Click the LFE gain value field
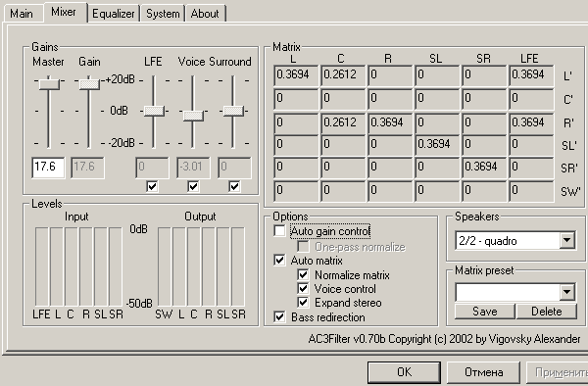 pos(152,168)
